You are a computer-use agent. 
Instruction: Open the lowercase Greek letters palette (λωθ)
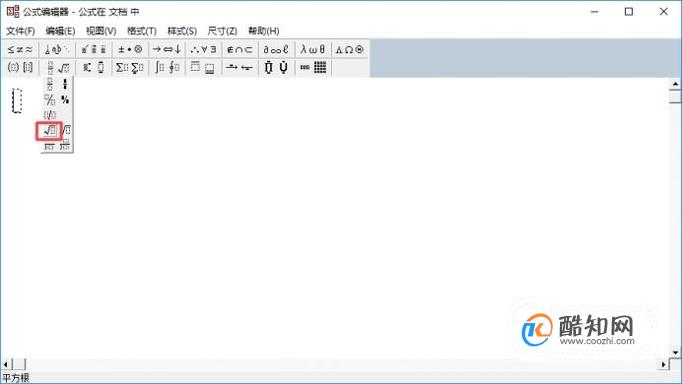pyautogui.click(x=313, y=50)
